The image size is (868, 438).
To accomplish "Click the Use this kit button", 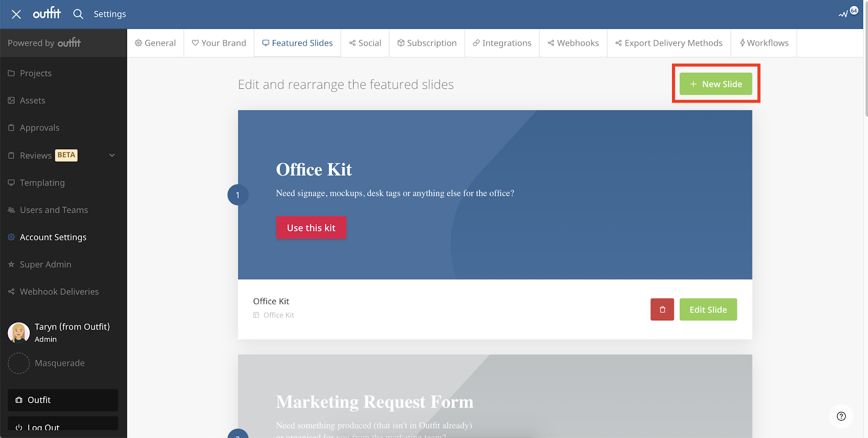I will pyautogui.click(x=311, y=228).
